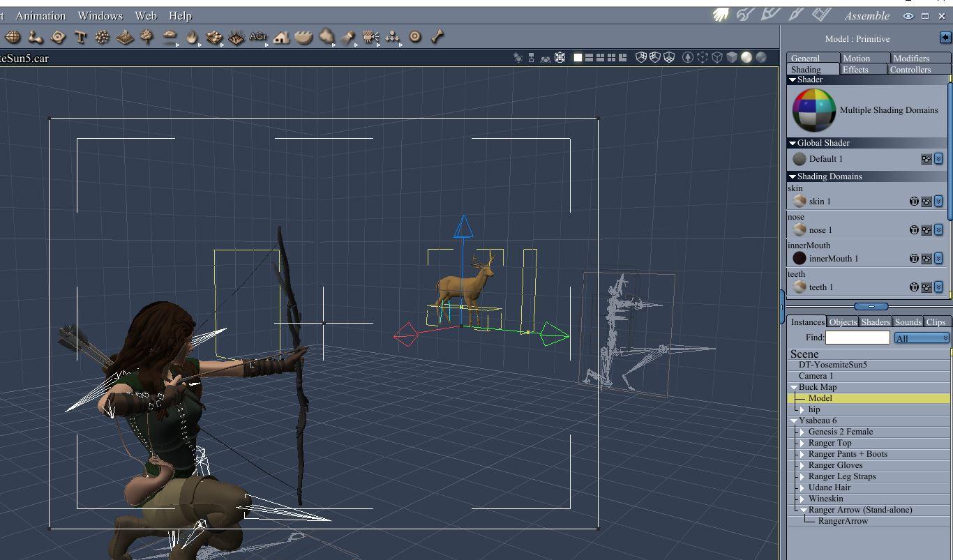Select the sphere primitive tool in toolbar

[x=13, y=37]
